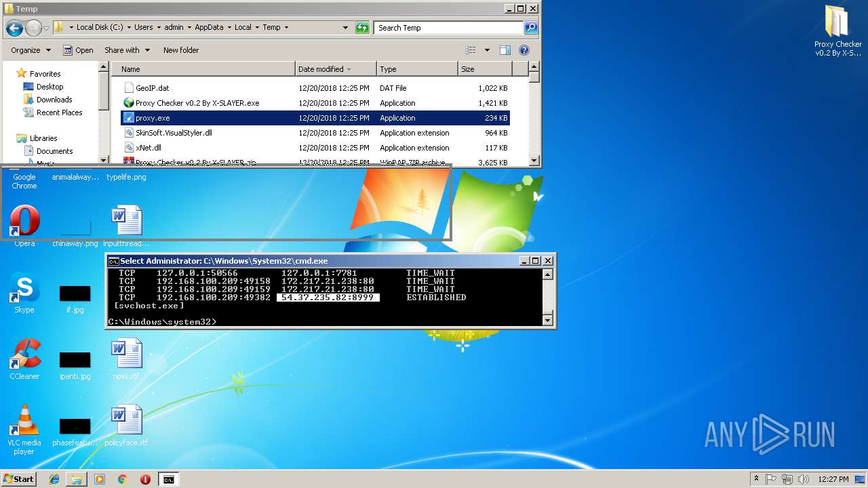Click the Chrome taskbar icon

pos(122,479)
